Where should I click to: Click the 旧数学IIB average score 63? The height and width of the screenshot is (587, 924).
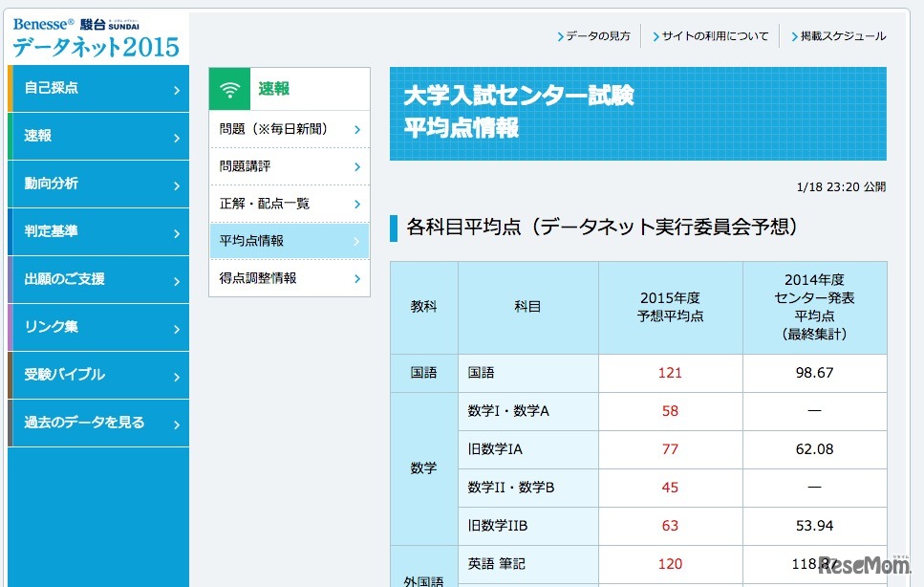(x=669, y=526)
